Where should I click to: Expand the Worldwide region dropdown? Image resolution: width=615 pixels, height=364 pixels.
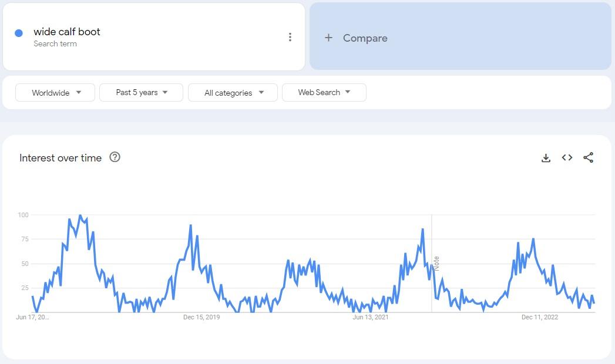[55, 92]
